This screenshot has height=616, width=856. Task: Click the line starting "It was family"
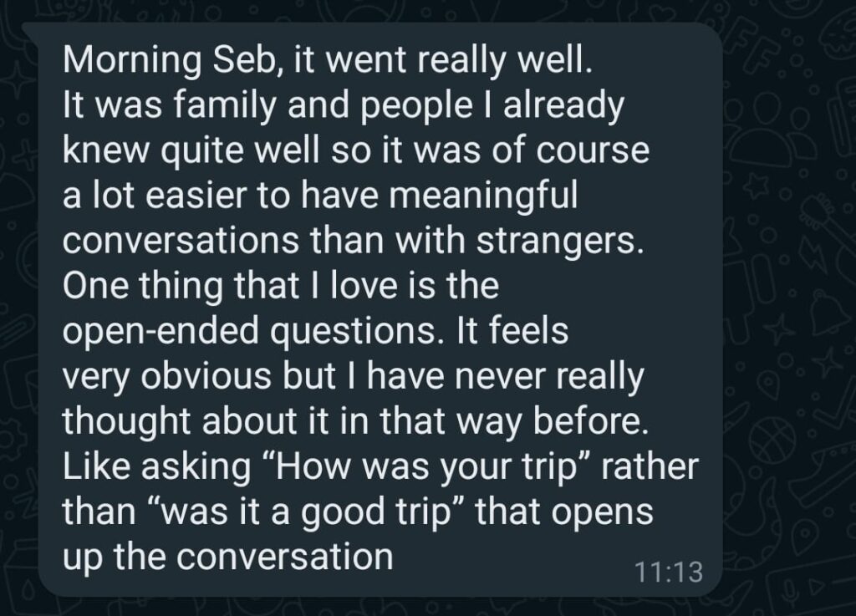(x=343, y=106)
